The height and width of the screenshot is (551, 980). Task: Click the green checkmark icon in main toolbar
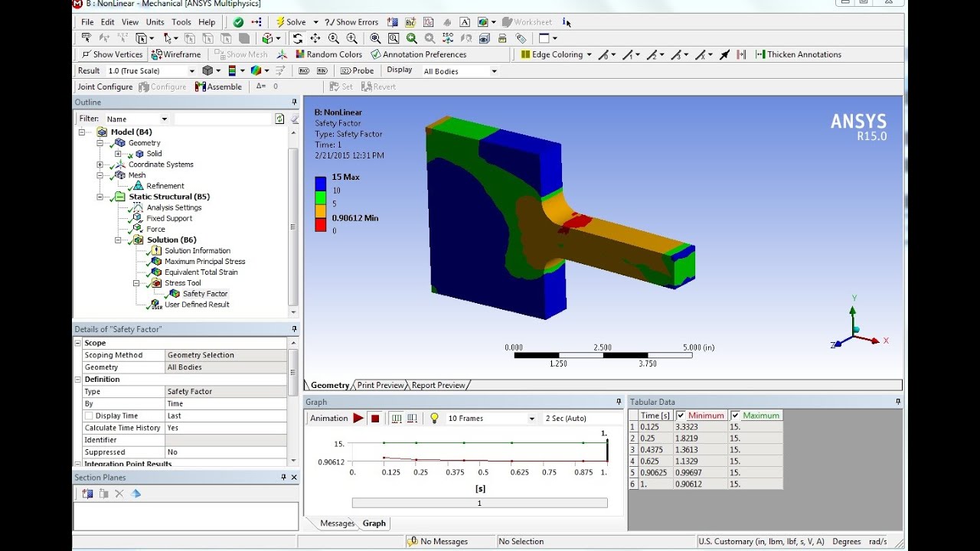(x=238, y=22)
